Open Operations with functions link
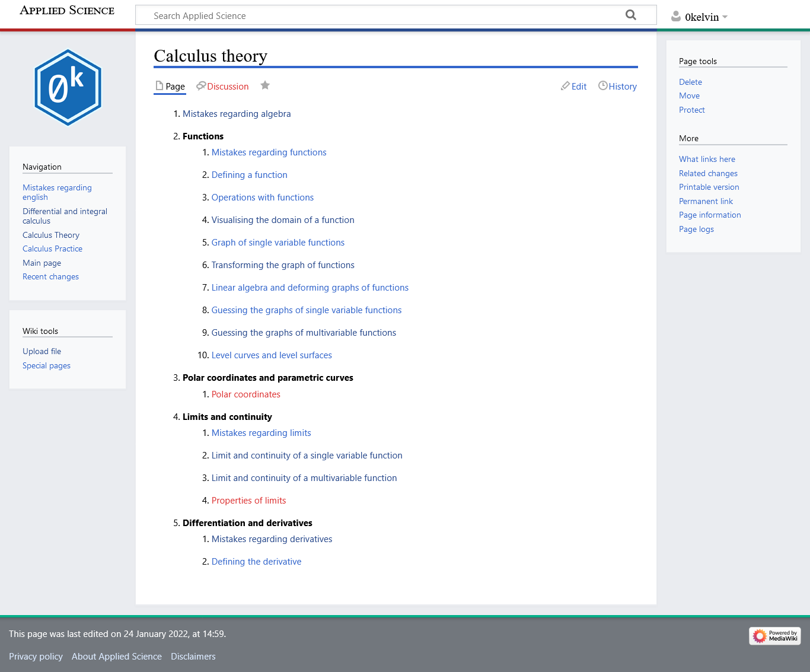 pyautogui.click(x=262, y=198)
